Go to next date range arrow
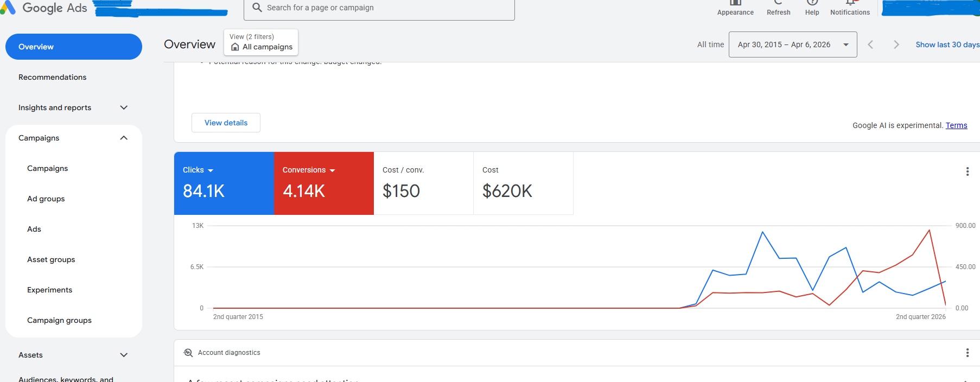Image resolution: width=980 pixels, height=382 pixels. coord(896,44)
